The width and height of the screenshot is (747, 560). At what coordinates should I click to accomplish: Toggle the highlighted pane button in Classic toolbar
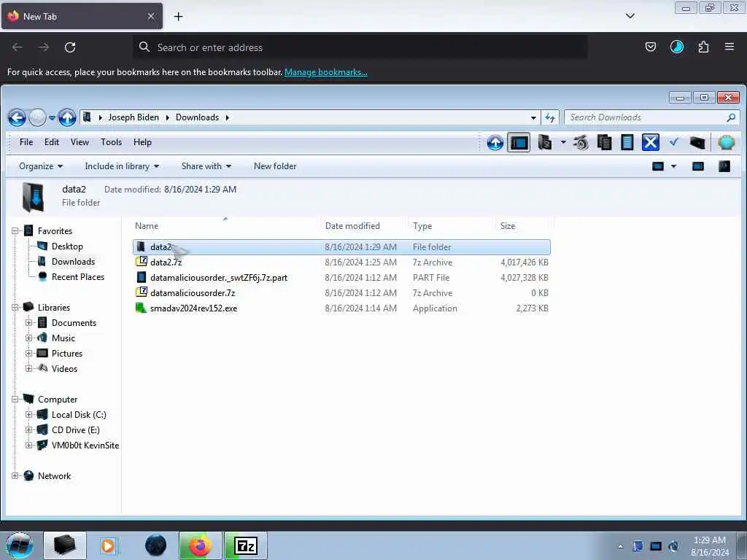click(519, 142)
